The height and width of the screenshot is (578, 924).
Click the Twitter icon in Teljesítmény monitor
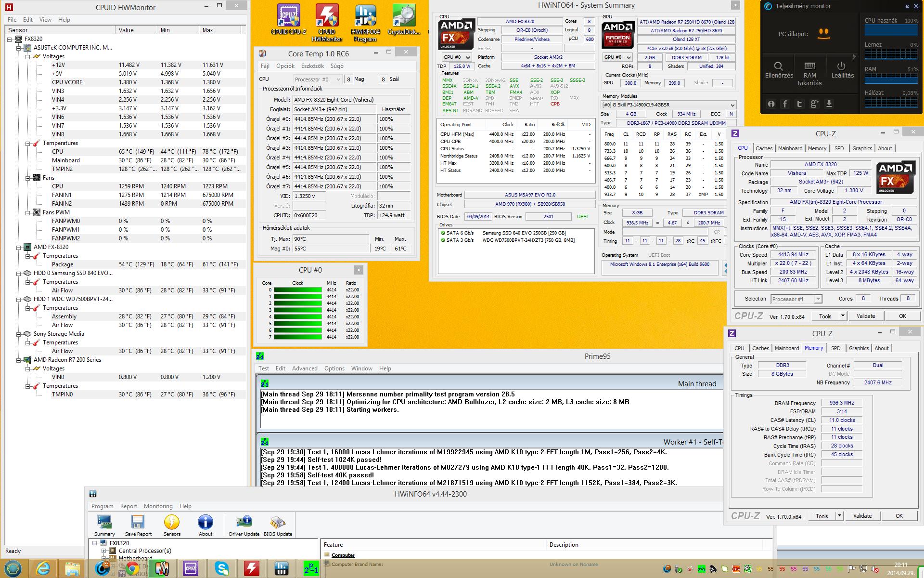[x=799, y=104]
